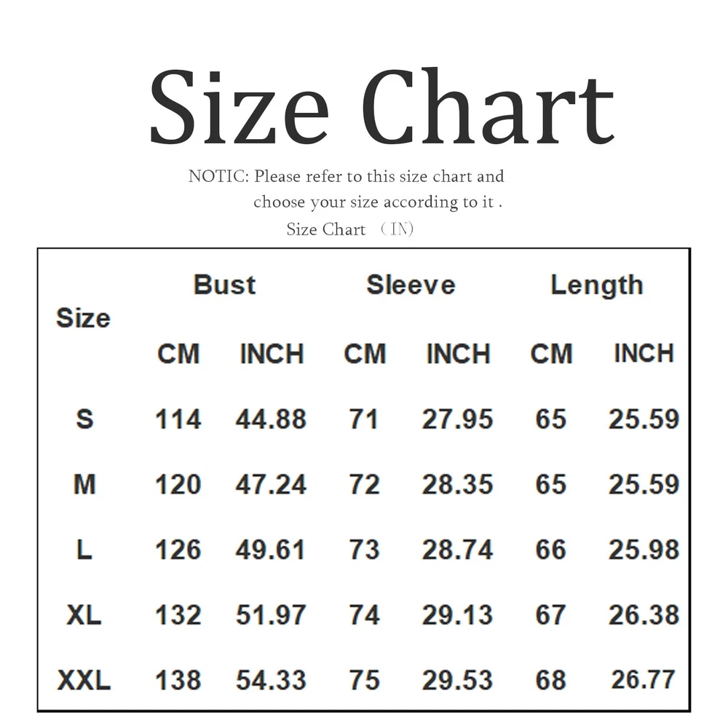The width and height of the screenshot is (728, 728).
Task: Select the Sleeve column header
Action: pos(411,285)
